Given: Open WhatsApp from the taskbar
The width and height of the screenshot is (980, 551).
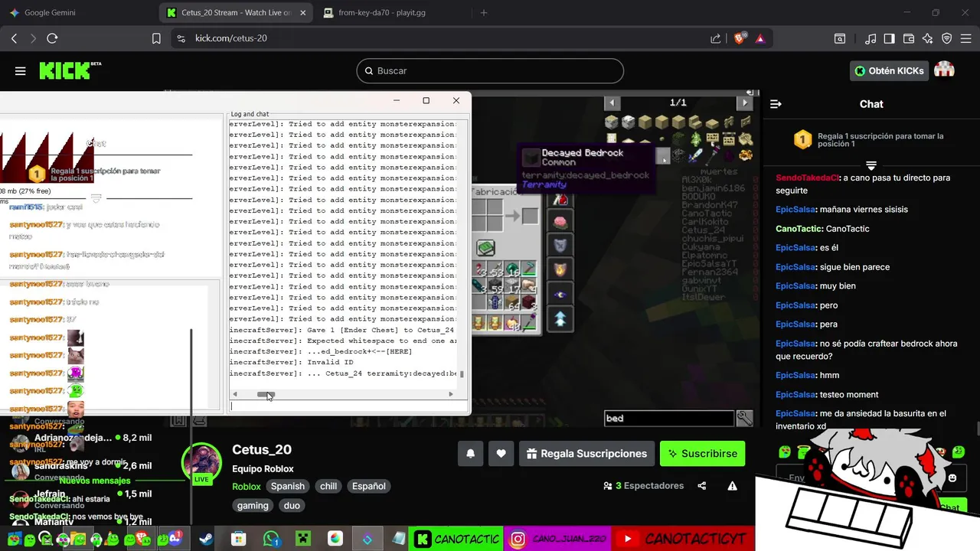Looking at the screenshot, I should pos(271,539).
